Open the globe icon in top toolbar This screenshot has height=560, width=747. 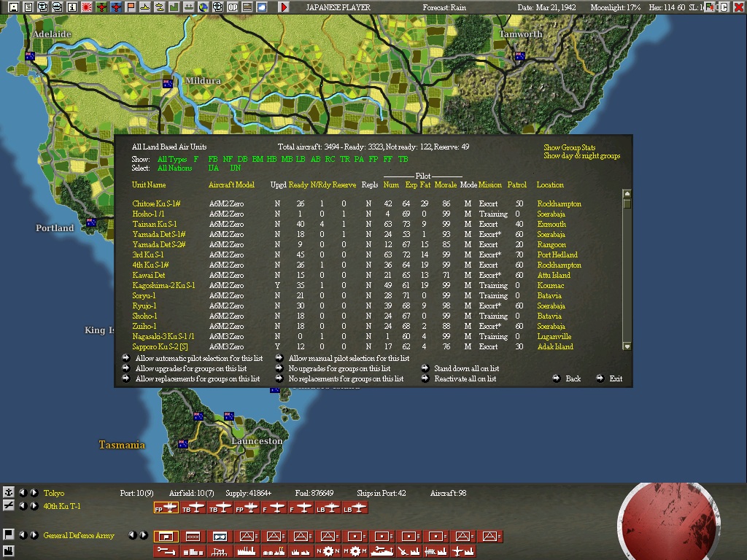(x=204, y=7)
